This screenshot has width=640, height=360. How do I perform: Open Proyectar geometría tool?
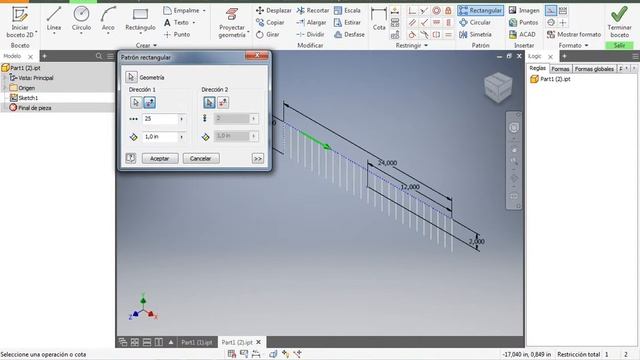pyautogui.click(x=231, y=23)
